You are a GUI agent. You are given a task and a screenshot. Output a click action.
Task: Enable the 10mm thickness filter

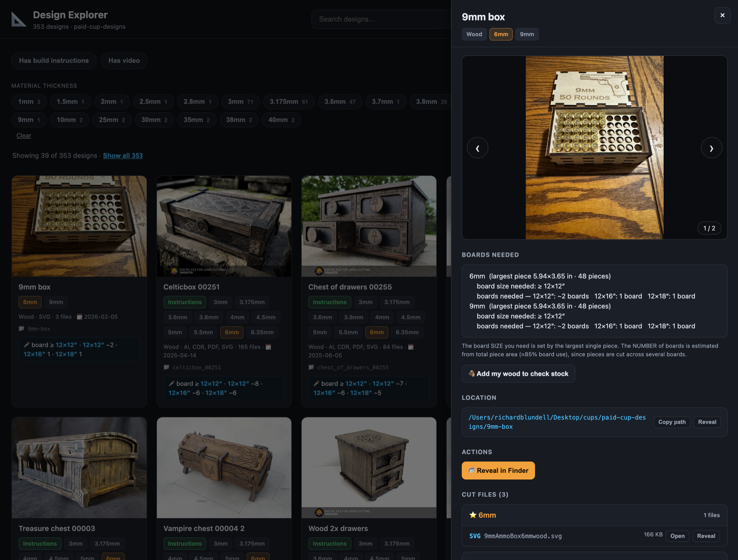[x=69, y=120]
